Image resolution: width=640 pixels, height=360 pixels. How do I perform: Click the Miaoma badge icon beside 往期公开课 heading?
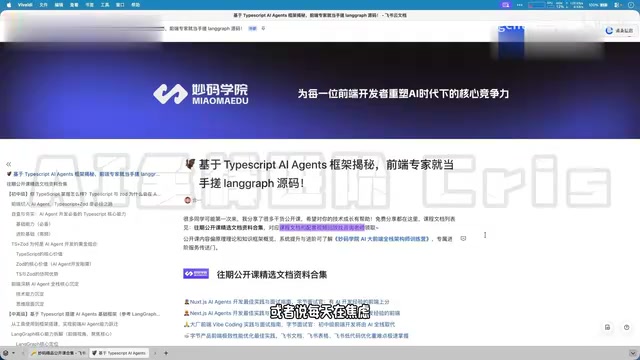[196, 274]
